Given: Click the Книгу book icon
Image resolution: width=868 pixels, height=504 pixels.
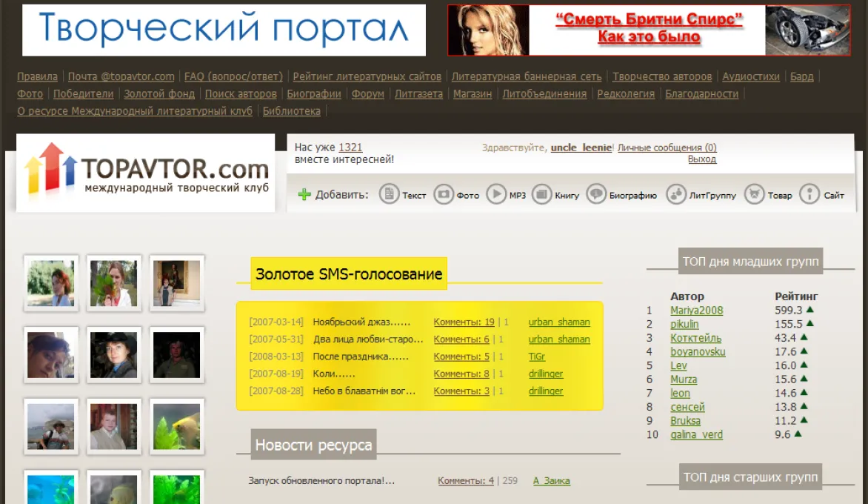Looking at the screenshot, I should 542,194.
